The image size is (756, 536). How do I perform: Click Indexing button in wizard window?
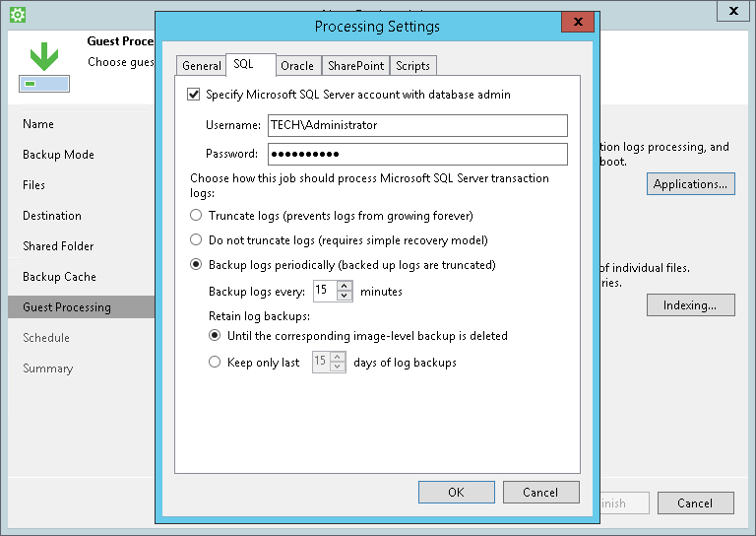(x=690, y=304)
